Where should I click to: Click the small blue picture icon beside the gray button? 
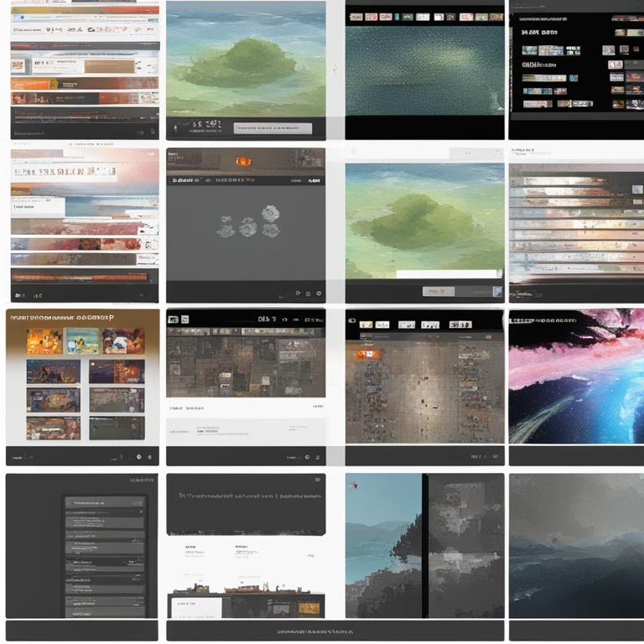[497, 291]
